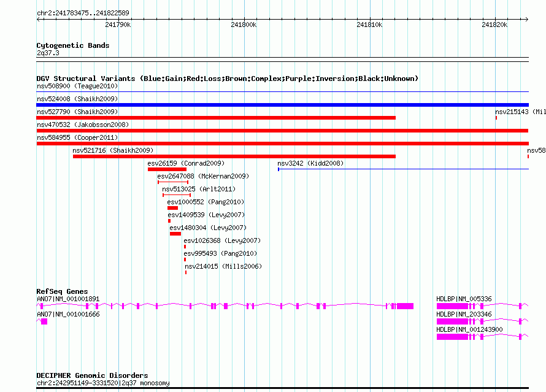Open the nsv3242 (Kidd2008) label
The height and width of the screenshot is (392, 546).
tap(310, 163)
